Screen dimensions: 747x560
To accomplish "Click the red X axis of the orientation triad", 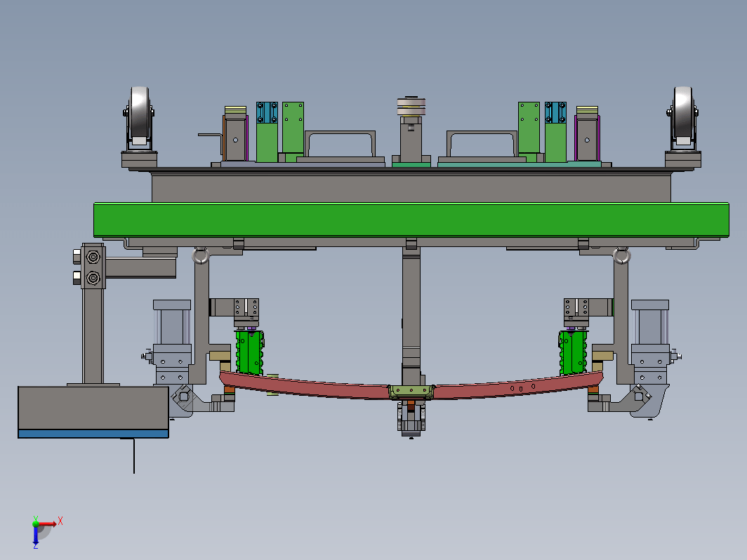I will 47,524.
